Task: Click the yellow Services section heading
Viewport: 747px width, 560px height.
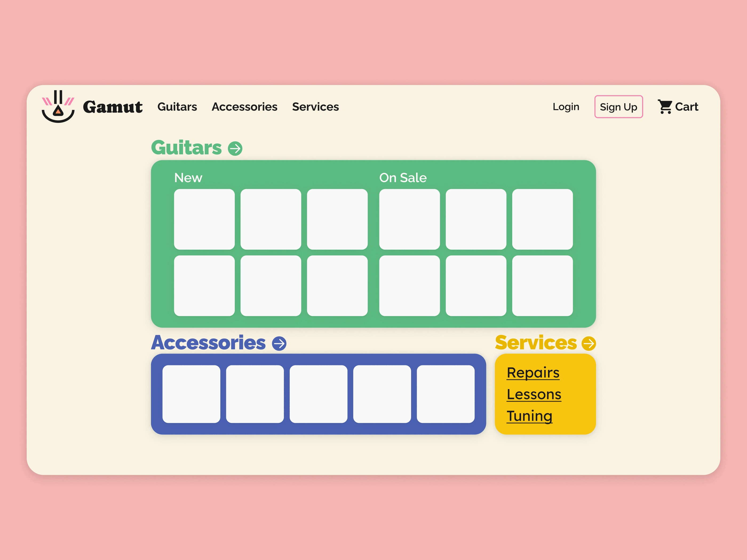Action: tap(536, 343)
